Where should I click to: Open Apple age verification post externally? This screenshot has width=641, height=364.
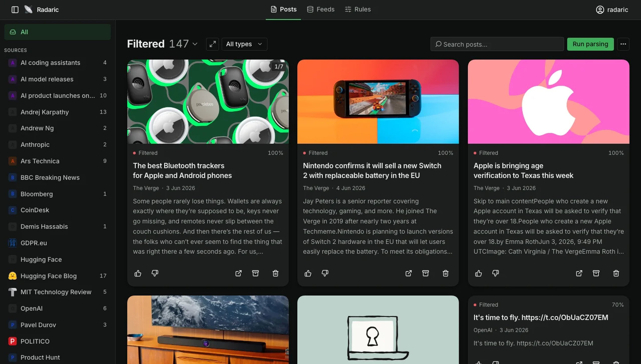579,273
